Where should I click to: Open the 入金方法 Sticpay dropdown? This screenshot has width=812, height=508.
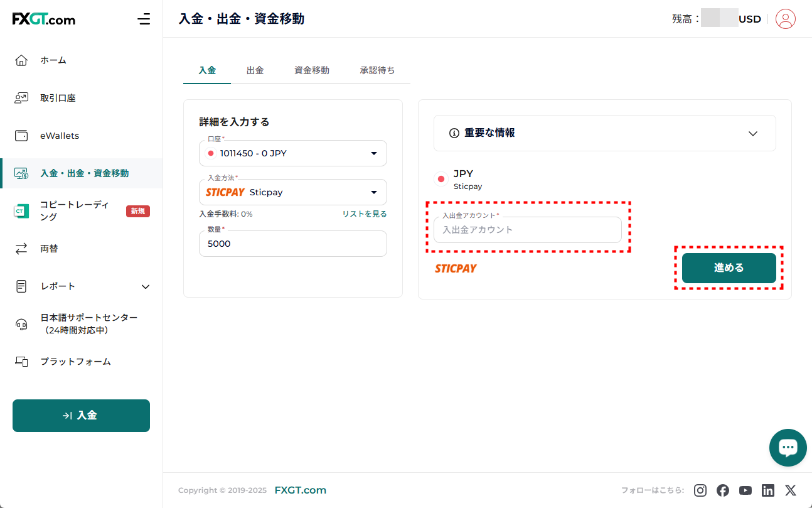point(293,192)
